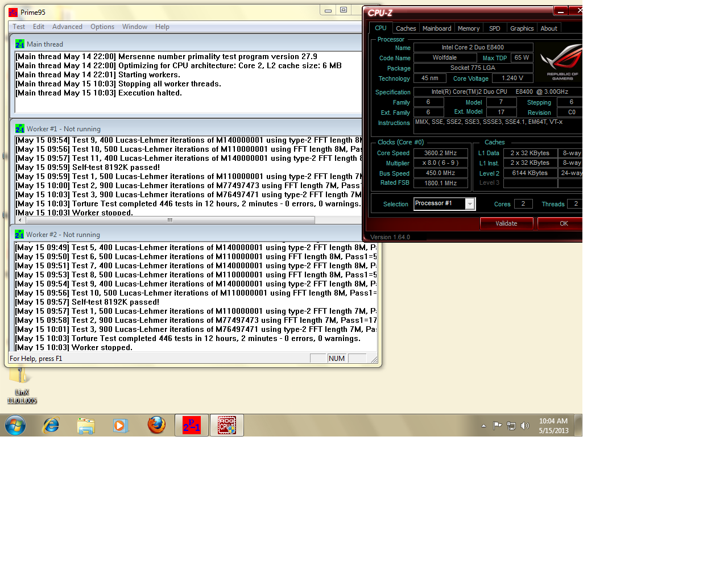Switch to the Caches tab in CPU-Z

click(x=406, y=28)
